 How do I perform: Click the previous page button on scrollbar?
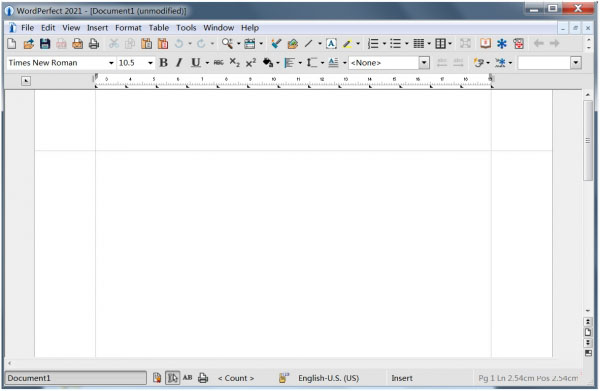tap(588, 322)
